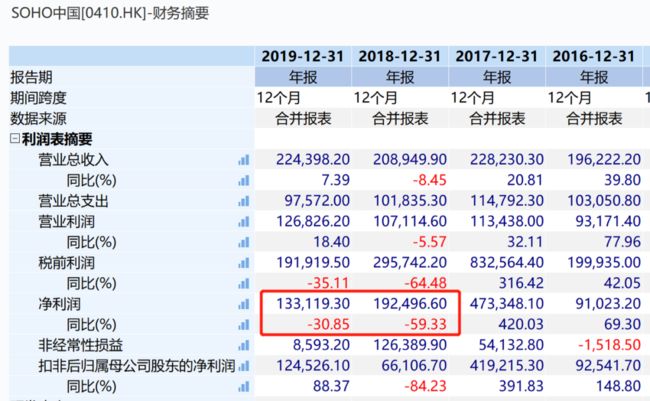
Task: Select the 数据来源 row label
Action: (x=38, y=119)
